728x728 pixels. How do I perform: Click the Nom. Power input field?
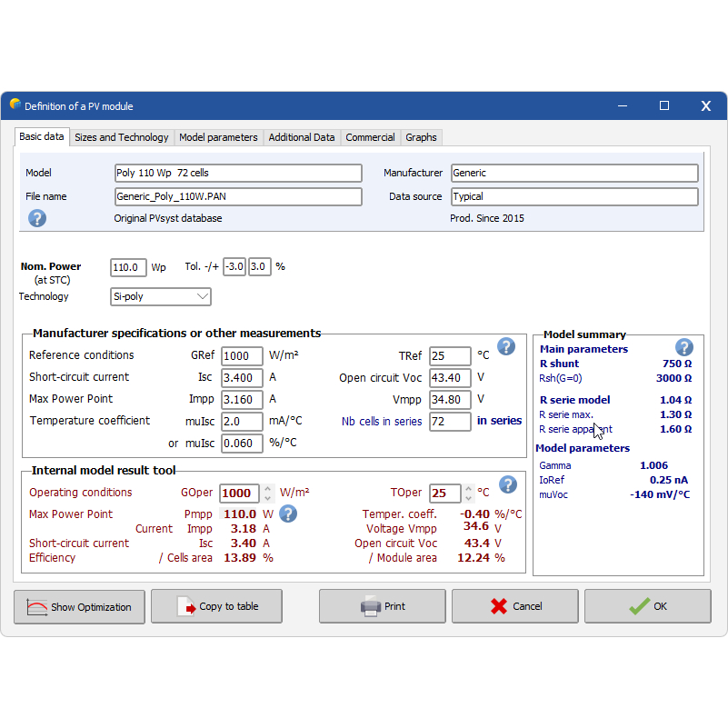[x=128, y=267]
